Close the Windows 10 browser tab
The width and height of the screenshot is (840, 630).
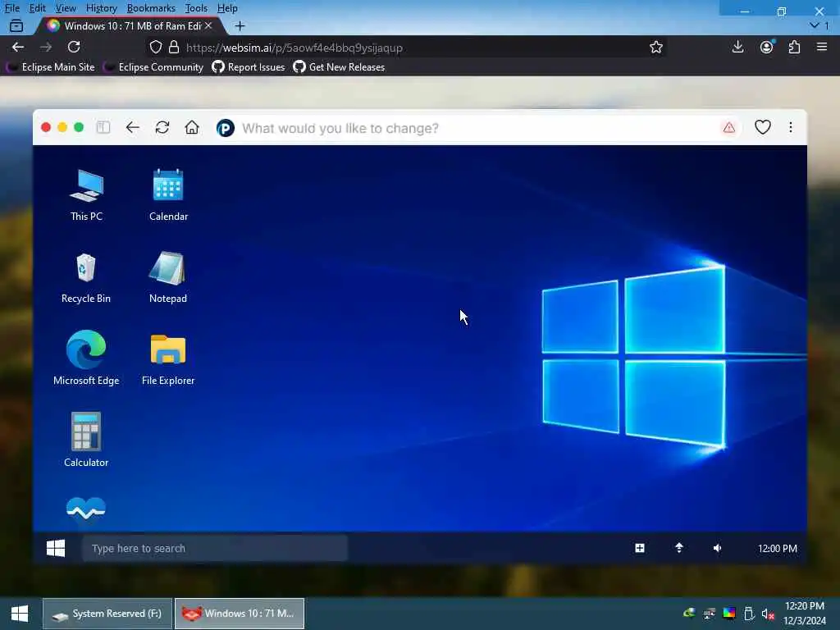(x=208, y=25)
